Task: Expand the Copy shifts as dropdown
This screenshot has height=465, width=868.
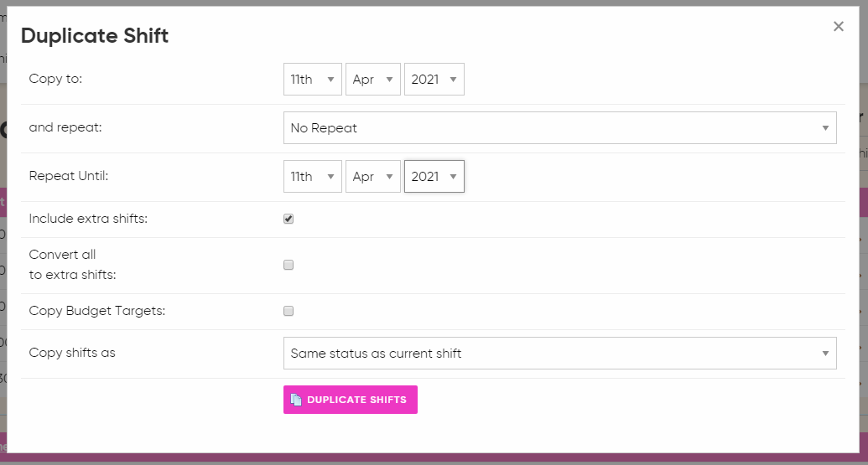Action: (559, 354)
